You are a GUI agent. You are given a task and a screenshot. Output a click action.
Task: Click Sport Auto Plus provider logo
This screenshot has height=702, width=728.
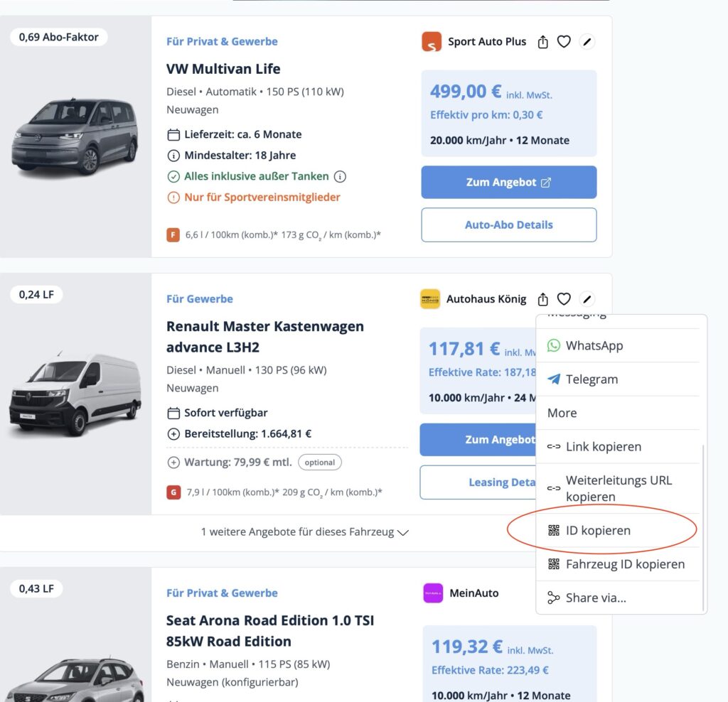432,42
